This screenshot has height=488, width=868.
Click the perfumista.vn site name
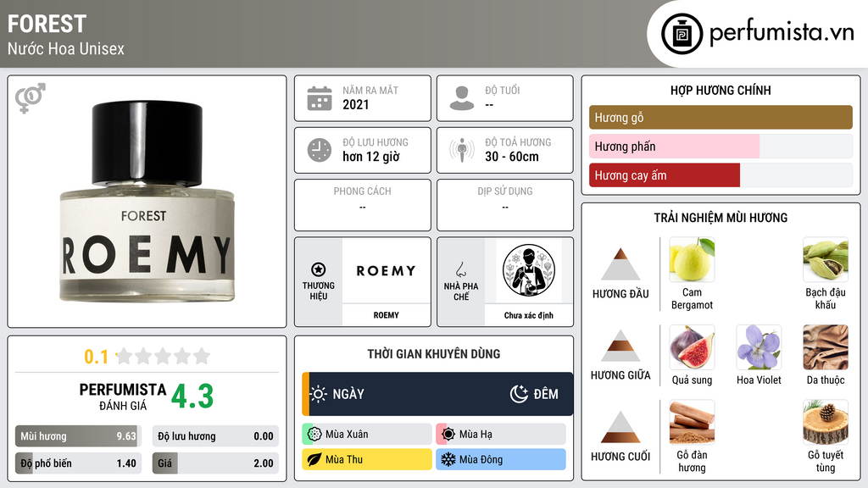tap(782, 33)
